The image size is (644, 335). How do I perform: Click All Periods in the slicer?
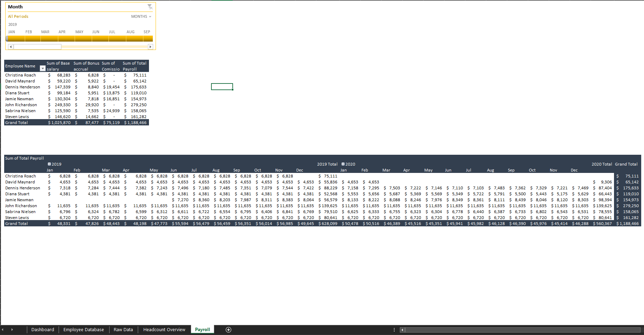tap(18, 16)
